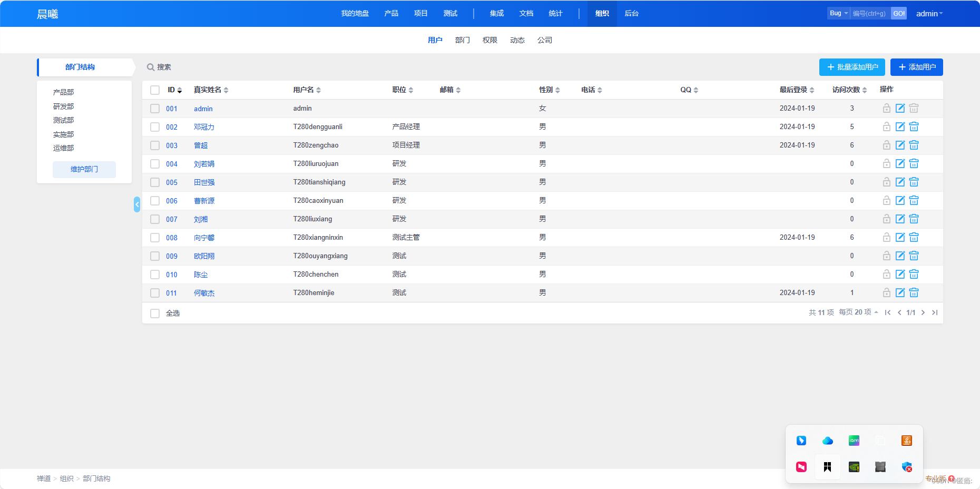Sort by 最后登录 column
Image resolution: width=980 pixels, height=489 pixels.
point(797,90)
